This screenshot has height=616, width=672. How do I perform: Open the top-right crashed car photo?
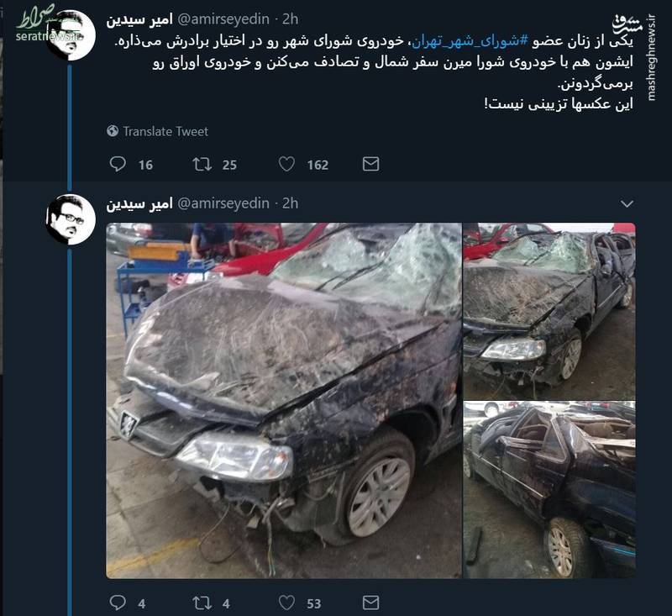[x=549, y=311]
